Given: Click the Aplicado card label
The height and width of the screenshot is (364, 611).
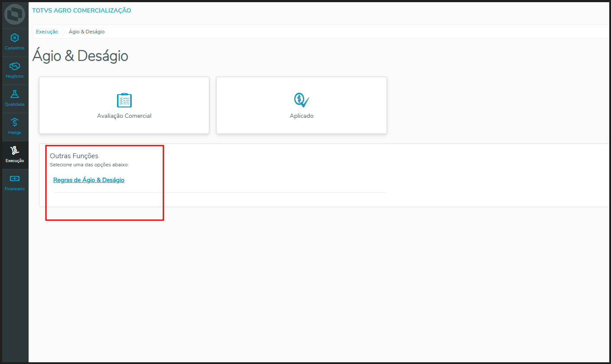Looking at the screenshot, I should point(302,116).
